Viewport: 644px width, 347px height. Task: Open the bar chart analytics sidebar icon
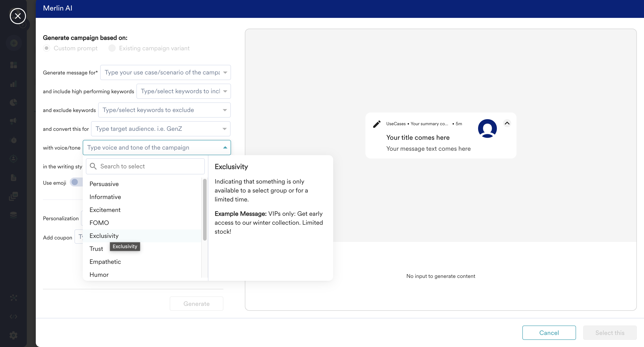point(13,84)
